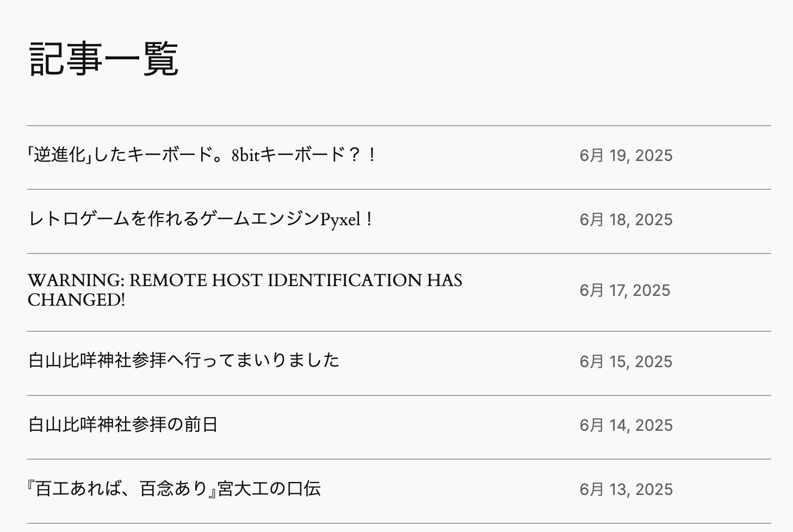Click the date 6月 17, 2025
Image resolution: width=793 pixels, height=532 pixels.
point(625,290)
